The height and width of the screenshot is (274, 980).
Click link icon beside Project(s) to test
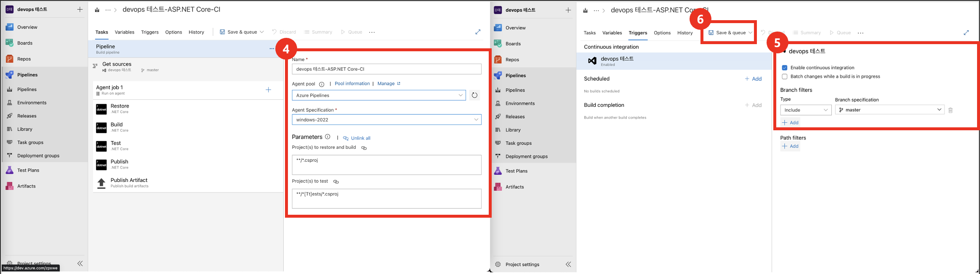pos(336,182)
